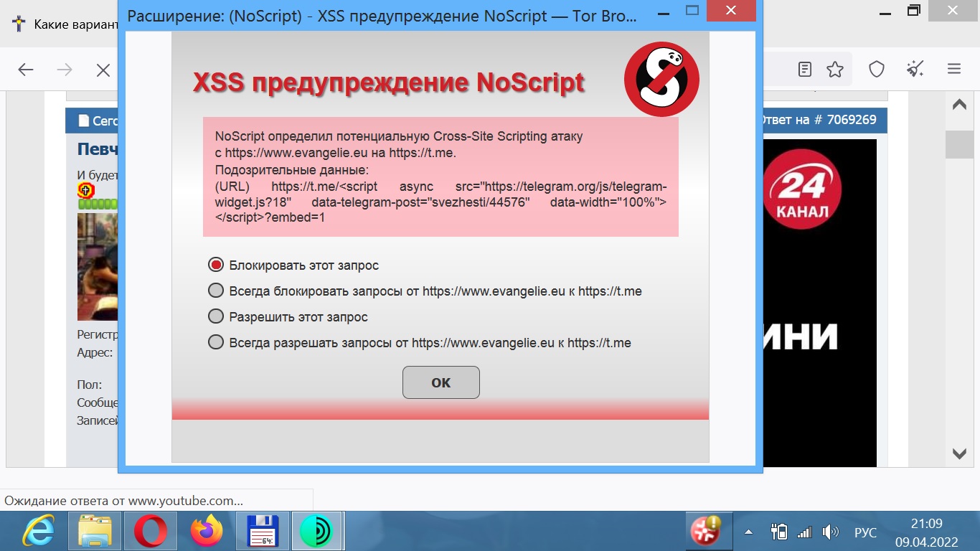Open the security level shield icon
The width and height of the screenshot is (980, 551).
click(x=877, y=69)
